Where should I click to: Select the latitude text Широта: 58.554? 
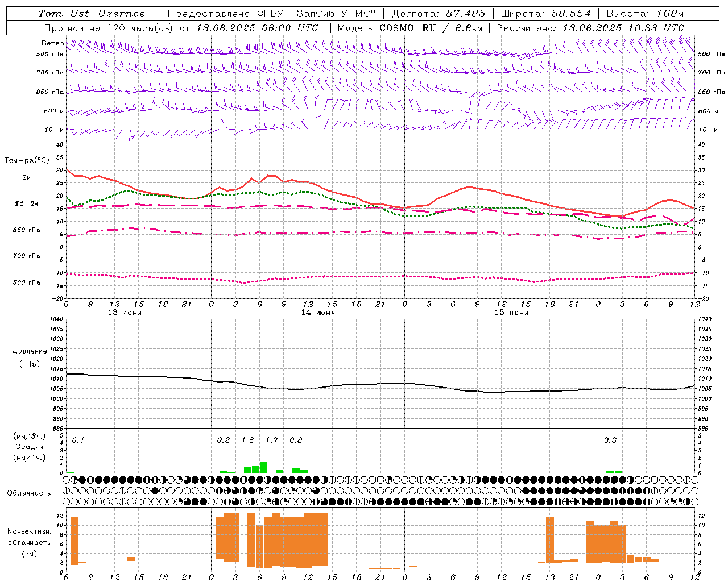(x=546, y=14)
